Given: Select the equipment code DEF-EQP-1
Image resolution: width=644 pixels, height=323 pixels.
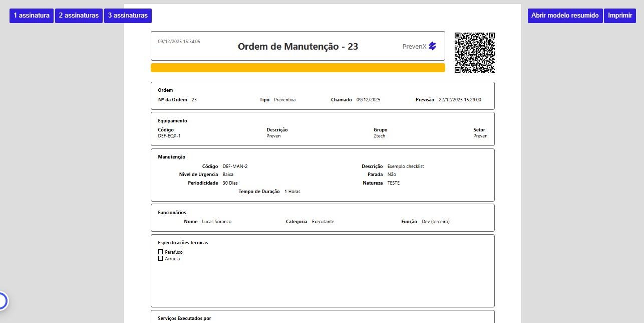Looking at the screenshot, I should point(169,136).
